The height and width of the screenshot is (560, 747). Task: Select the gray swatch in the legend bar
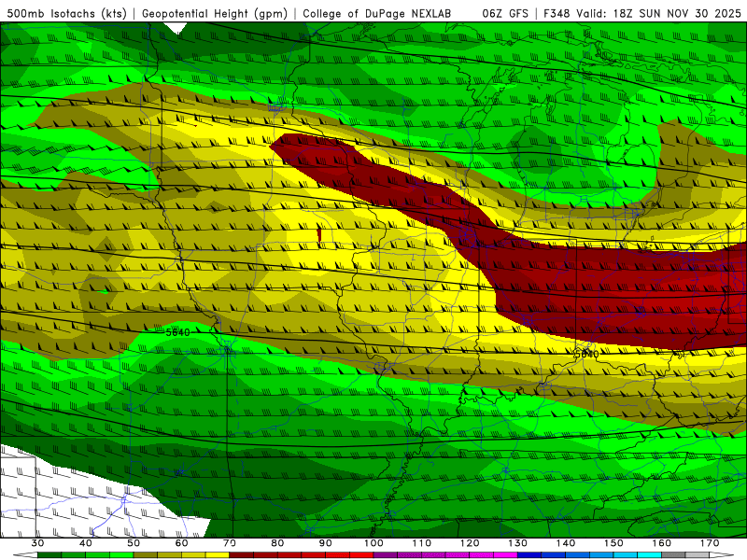(673, 555)
